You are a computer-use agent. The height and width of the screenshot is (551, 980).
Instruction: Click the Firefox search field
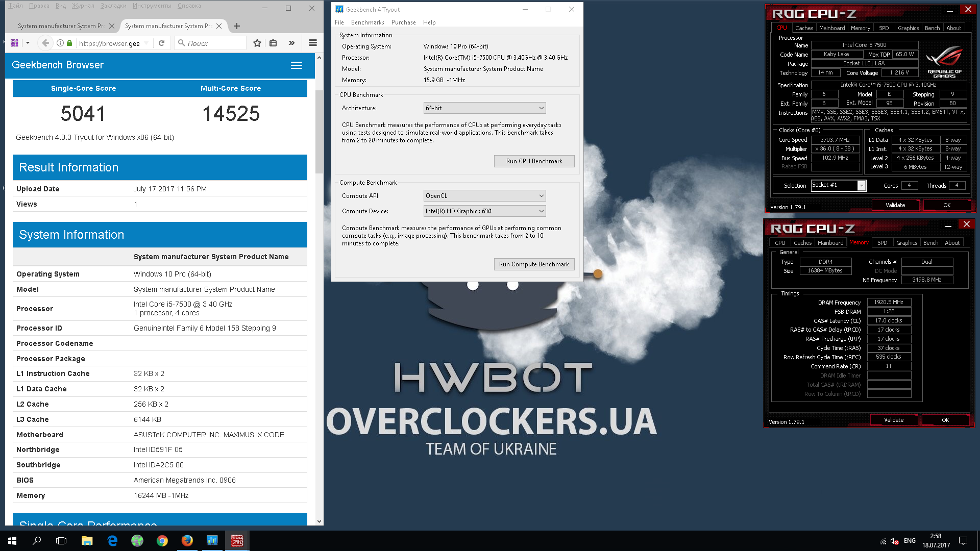(211, 43)
